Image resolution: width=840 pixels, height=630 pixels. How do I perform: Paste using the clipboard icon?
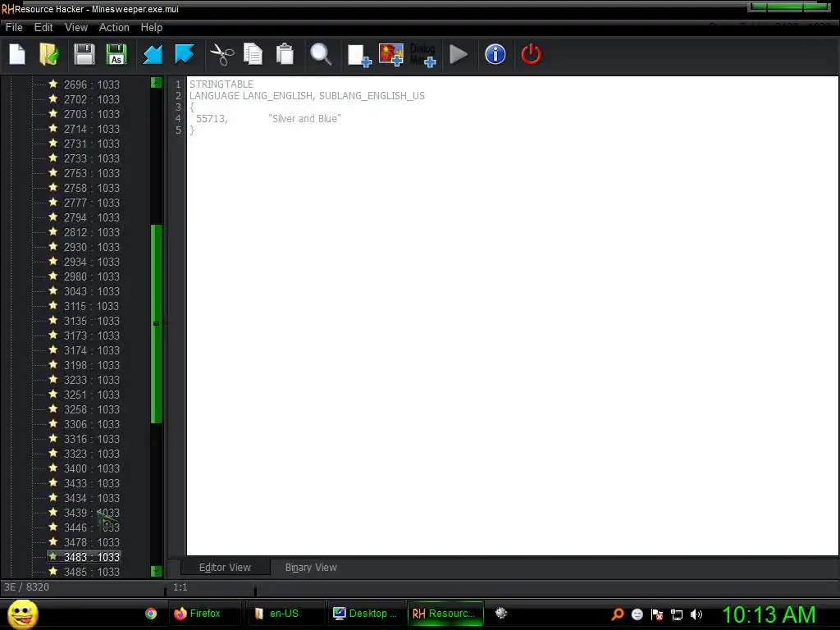(x=285, y=55)
